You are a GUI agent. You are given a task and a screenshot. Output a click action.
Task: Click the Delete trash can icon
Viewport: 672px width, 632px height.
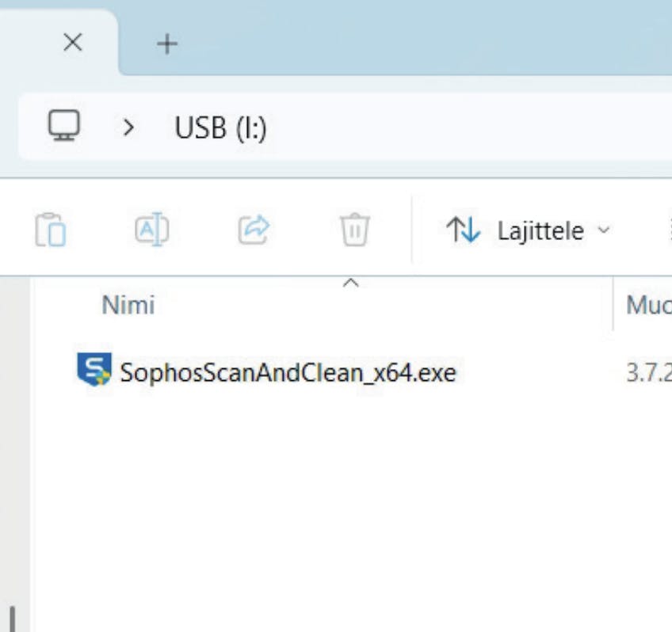point(354,230)
